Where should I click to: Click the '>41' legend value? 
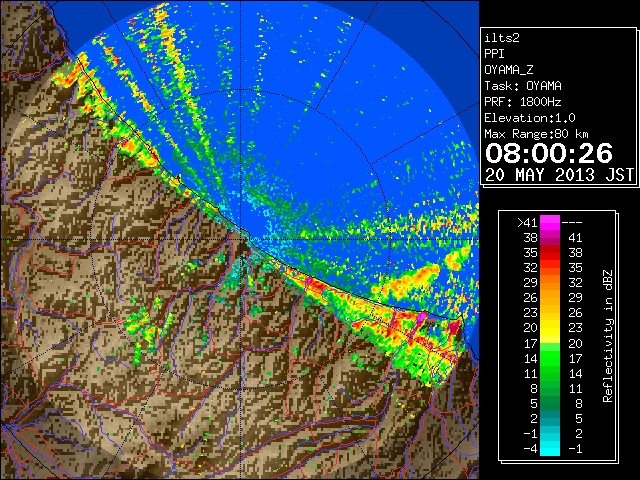(527, 223)
